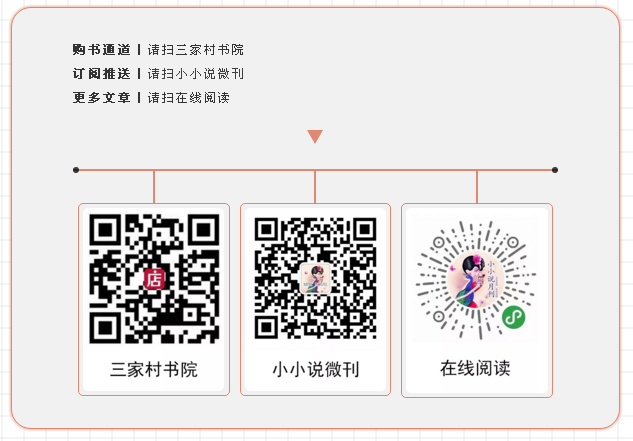
Task: Click the 在线阅读 caption label
Action: 475,368
